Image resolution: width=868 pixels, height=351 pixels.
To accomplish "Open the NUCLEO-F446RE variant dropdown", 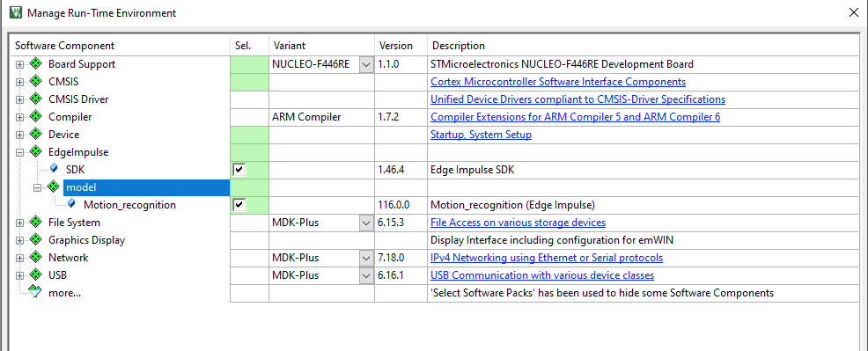I will [x=366, y=64].
